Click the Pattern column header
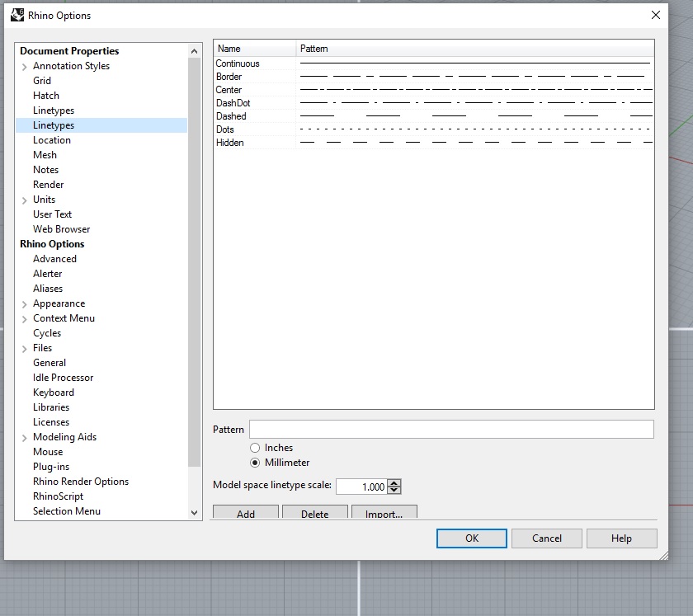693x616 pixels. [x=474, y=49]
